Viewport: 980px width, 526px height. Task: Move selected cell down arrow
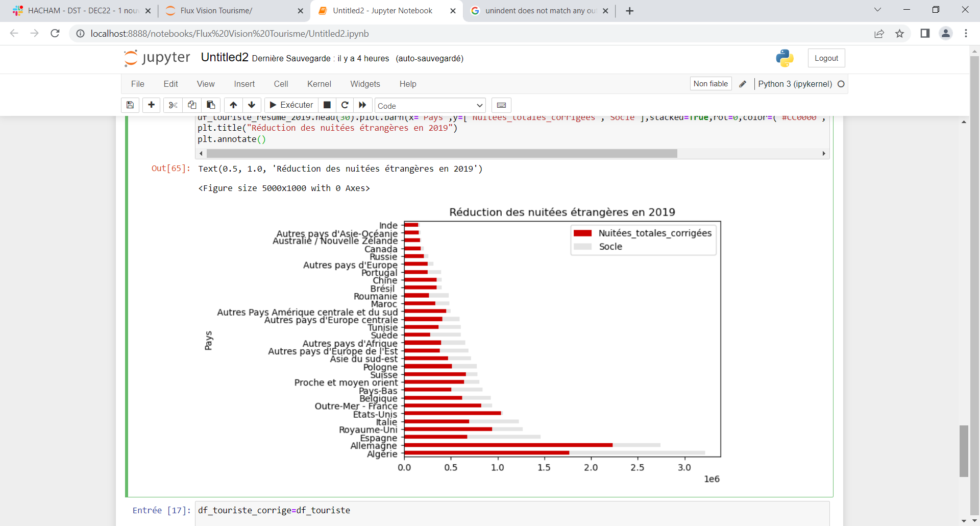tap(252, 105)
